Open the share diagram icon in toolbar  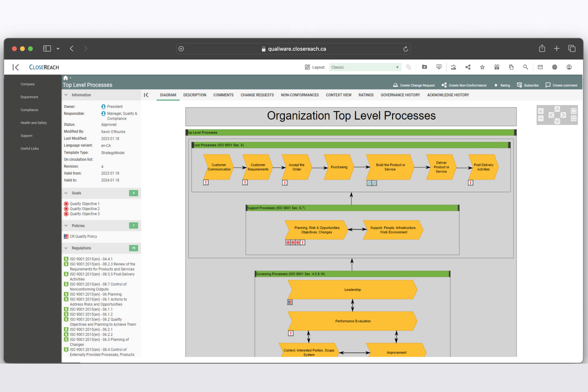(468, 67)
